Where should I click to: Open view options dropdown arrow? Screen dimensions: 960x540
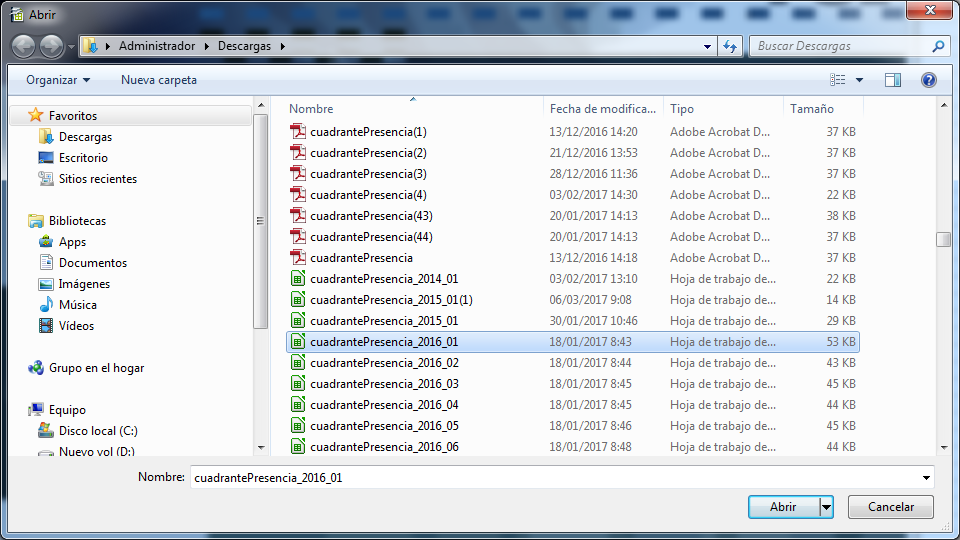[859, 80]
